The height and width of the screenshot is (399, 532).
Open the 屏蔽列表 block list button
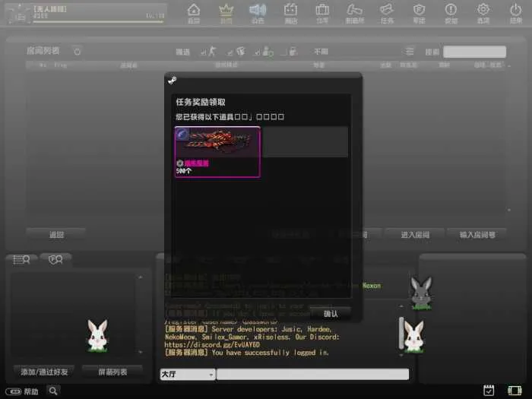point(112,372)
